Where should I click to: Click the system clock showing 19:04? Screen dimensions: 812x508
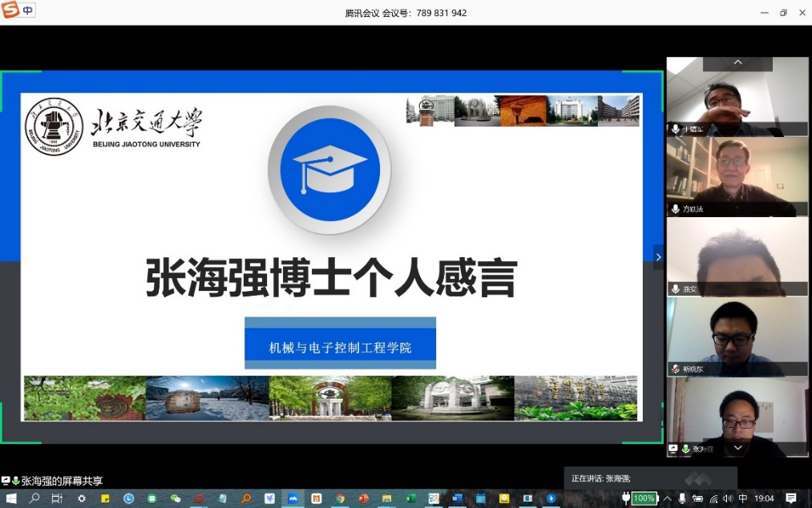pyautogui.click(x=764, y=498)
